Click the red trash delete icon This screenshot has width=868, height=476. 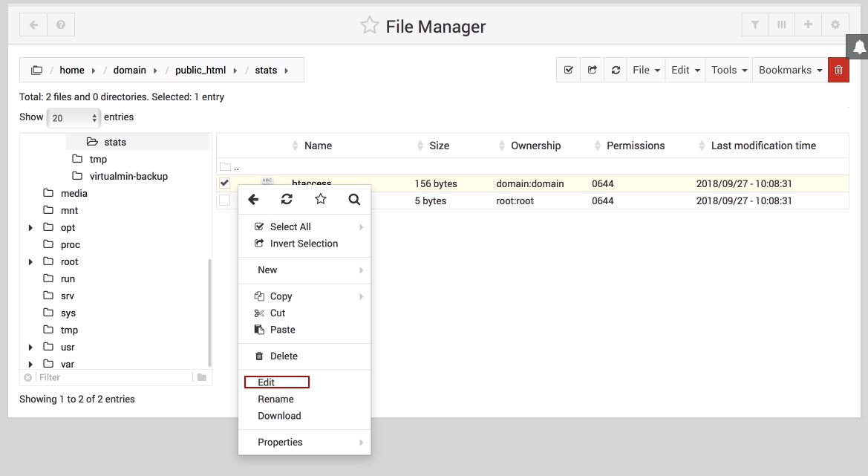pyautogui.click(x=838, y=70)
